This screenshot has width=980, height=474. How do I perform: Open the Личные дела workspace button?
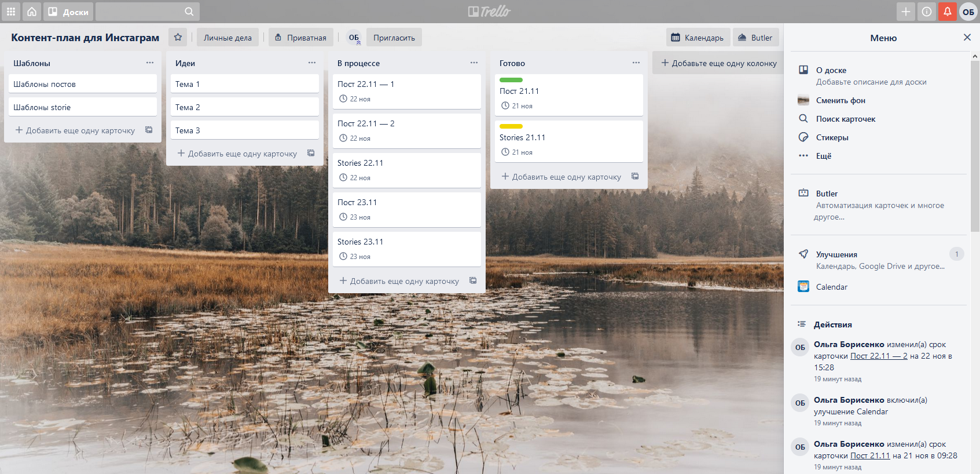[227, 38]
